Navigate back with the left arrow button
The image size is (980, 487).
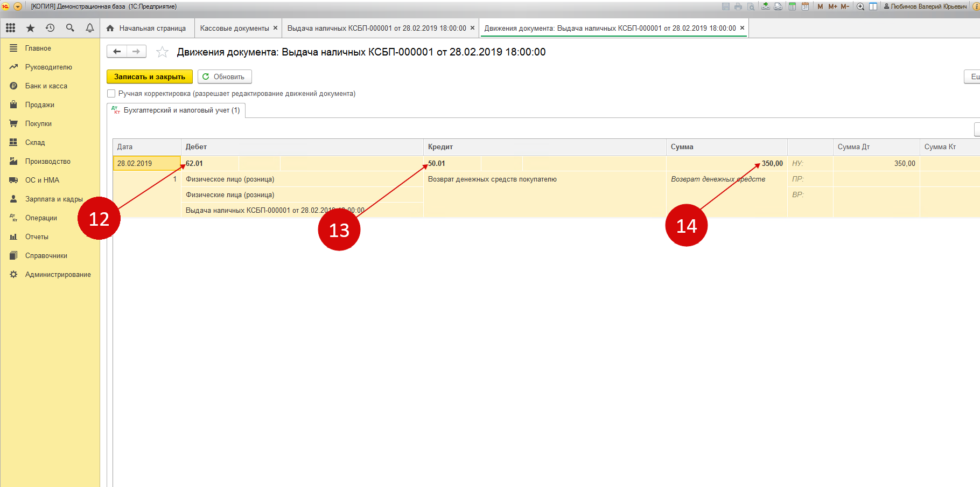tap(117, 52)
